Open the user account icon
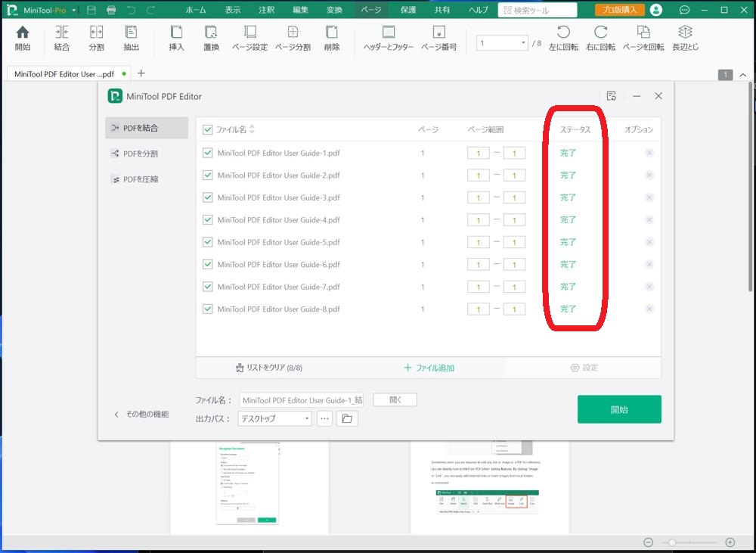Image resolution: width=756 pixels, height=553 pixels. click(x=656, y=10)
